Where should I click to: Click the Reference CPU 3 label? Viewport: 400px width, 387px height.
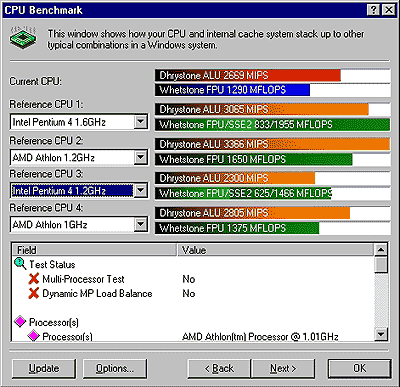(x=46, y=174)
